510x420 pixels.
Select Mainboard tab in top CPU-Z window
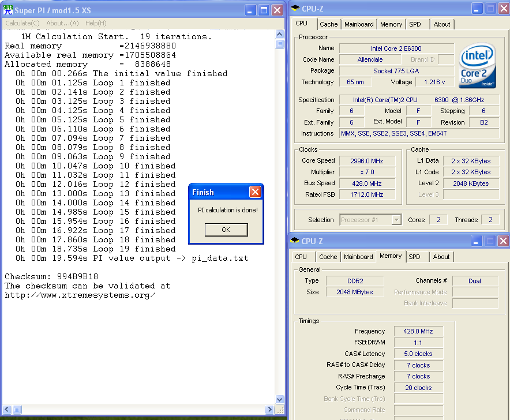(359, 24)
